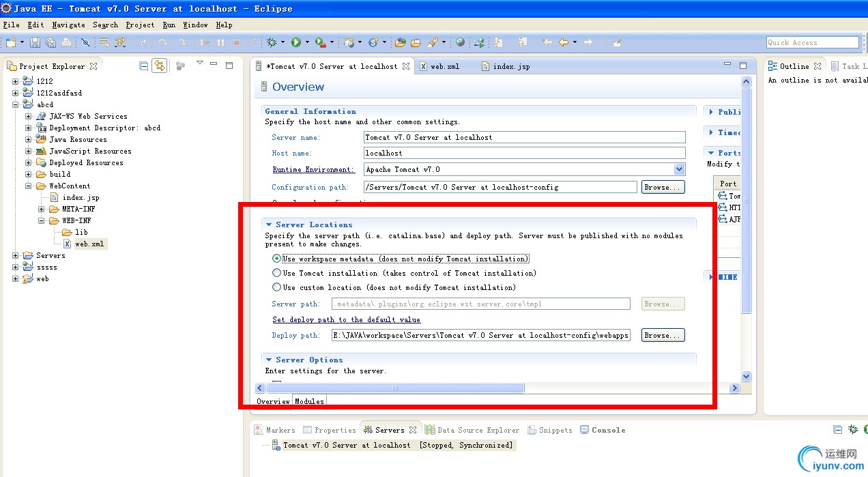The image size is (868, 477).
Task: Click Browse next to Deploy path
Action: [x=663, y=335]
